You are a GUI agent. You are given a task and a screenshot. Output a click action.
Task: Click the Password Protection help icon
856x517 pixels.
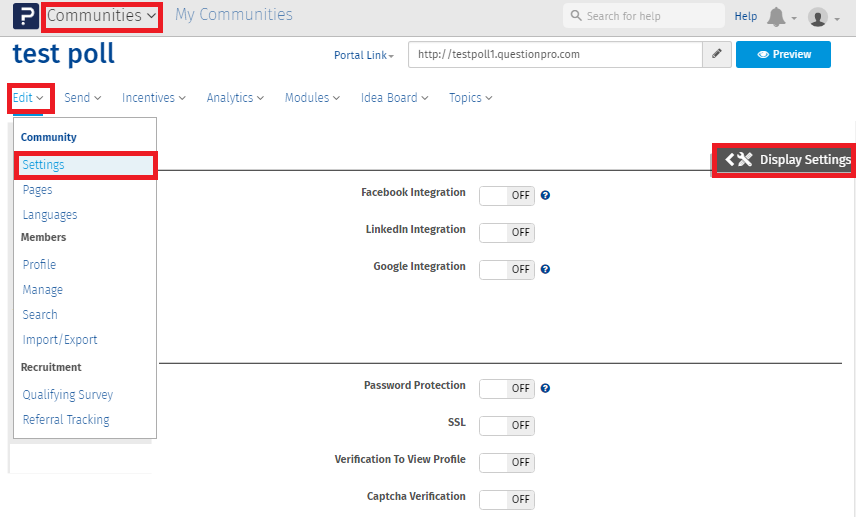click(546, 388)
